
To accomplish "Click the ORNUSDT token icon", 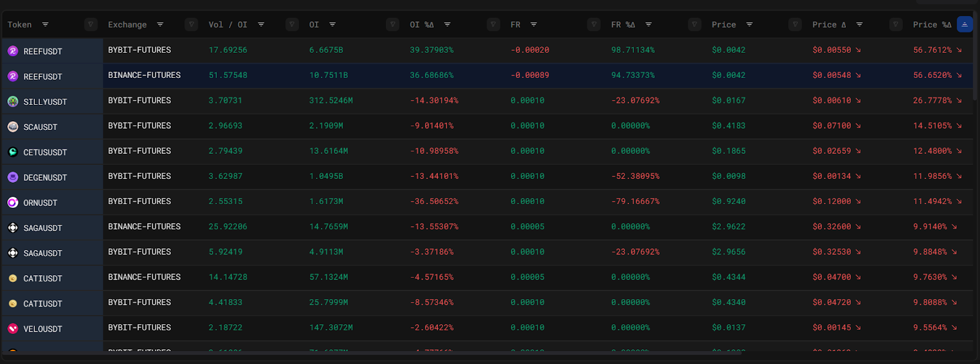I will coord(13,202).
